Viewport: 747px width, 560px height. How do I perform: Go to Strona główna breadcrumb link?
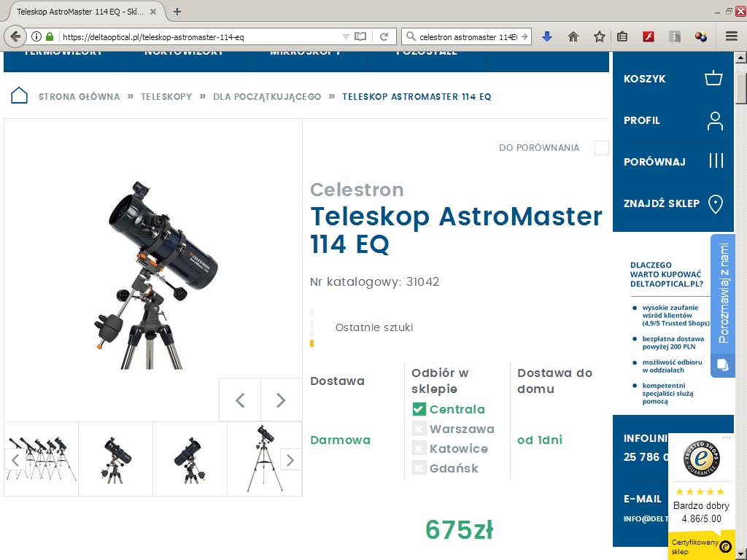tap(79, 97)
